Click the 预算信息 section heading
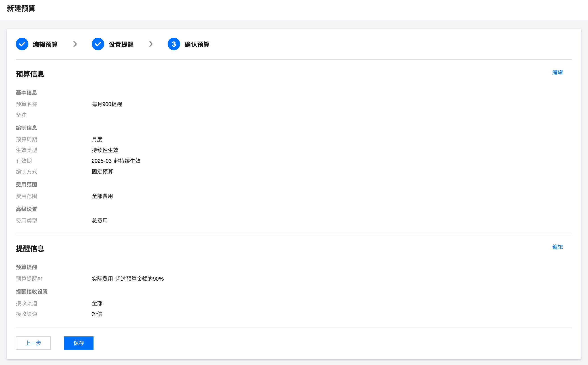This screenshot has width=588, height=365. coord(30,74)
